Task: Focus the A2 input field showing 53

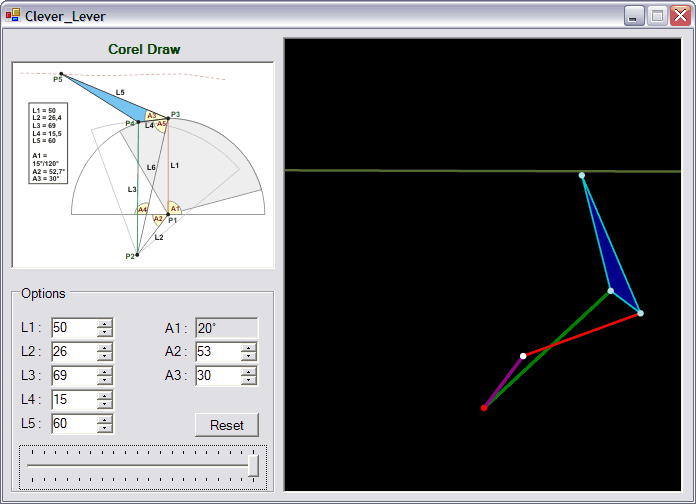Action: click(x=218, y=352)
